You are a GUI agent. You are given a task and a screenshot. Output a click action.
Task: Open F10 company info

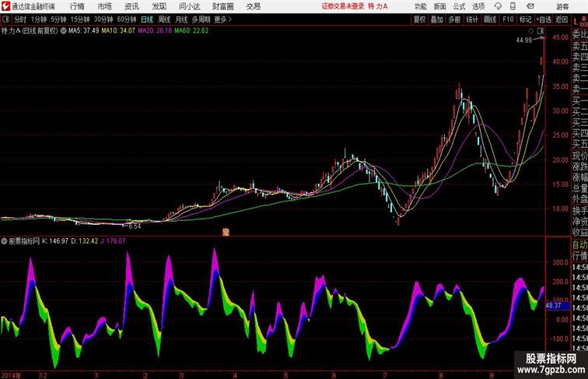pyautogui.click(x=508, y=19)
